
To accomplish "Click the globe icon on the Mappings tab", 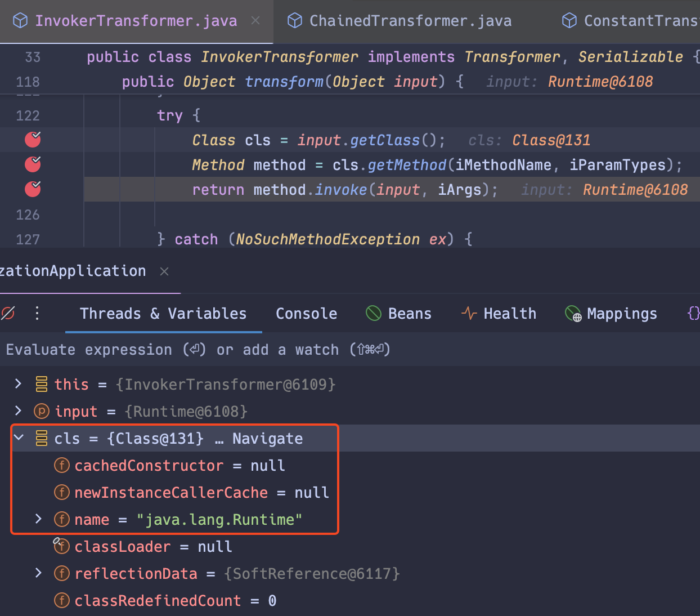I will (572, 314).
